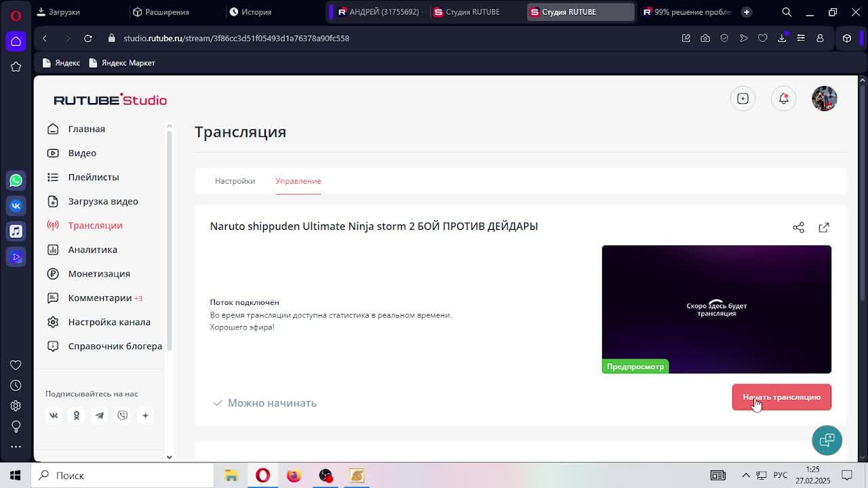
Task: Reload the page with refresh icon
Action: click(x=88, y=39)
